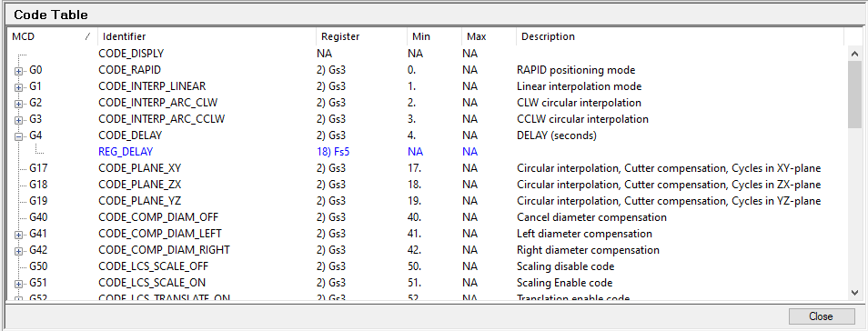
Task: Click the scrollbar up arrow
Action: click(x=854, y=54)
